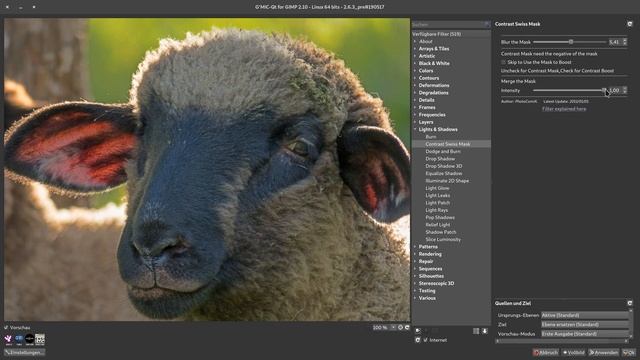Viewport: 640px width, 360px height.
Task: Select the Relief Light filter
Action: coord(438,225)
